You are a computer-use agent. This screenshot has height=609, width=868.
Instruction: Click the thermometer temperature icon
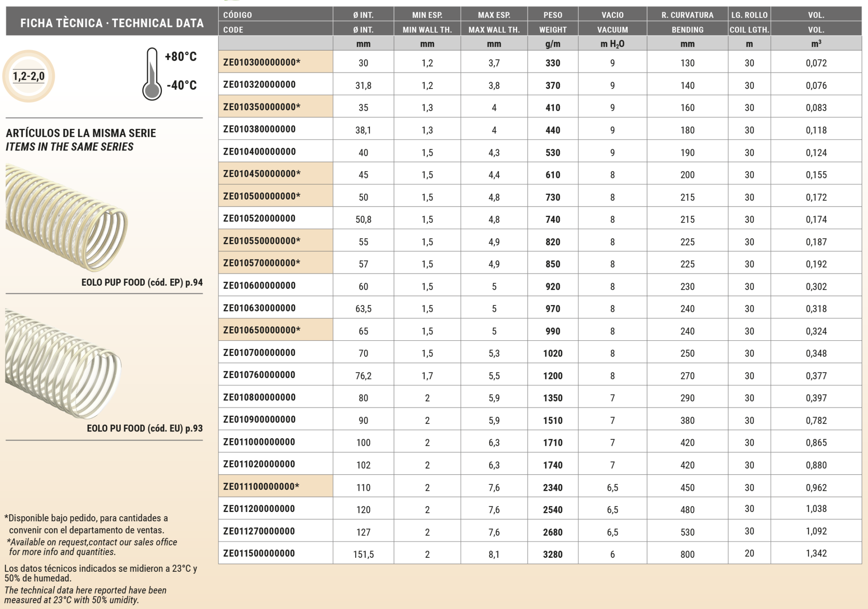click(152, 75)
